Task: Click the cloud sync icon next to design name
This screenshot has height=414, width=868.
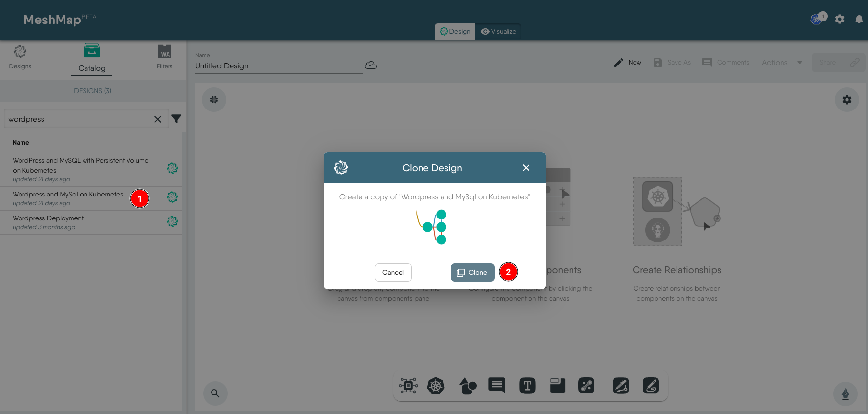Action: click(371, 65)
